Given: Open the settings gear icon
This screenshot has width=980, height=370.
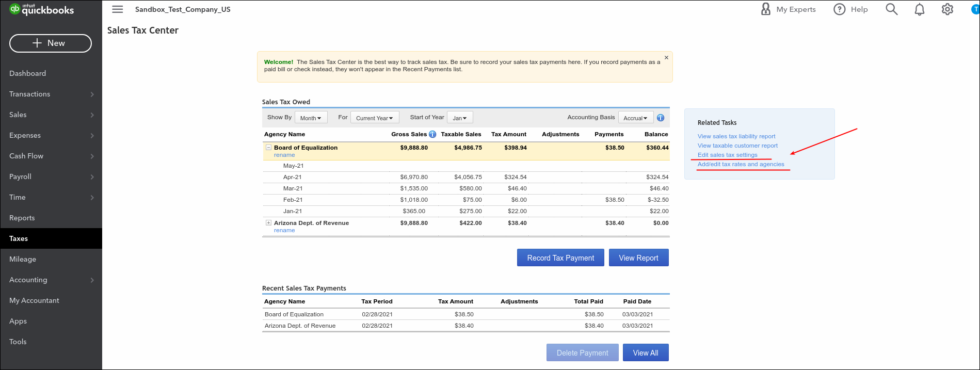Looking at the screenshot, I should (x=947, y=9).
